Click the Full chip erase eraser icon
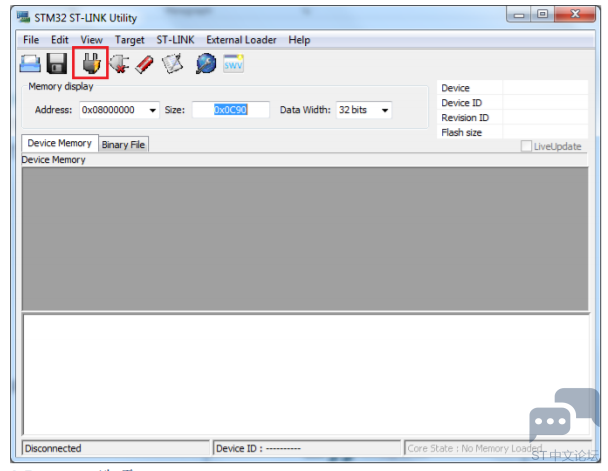608x471 pixels. tap(144, 64)
